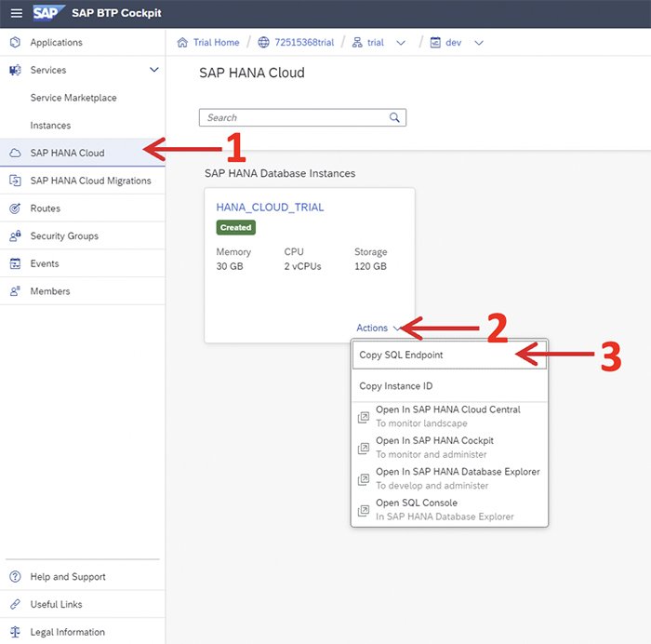Click the Legal Information scales icon

tap(15, 632)
